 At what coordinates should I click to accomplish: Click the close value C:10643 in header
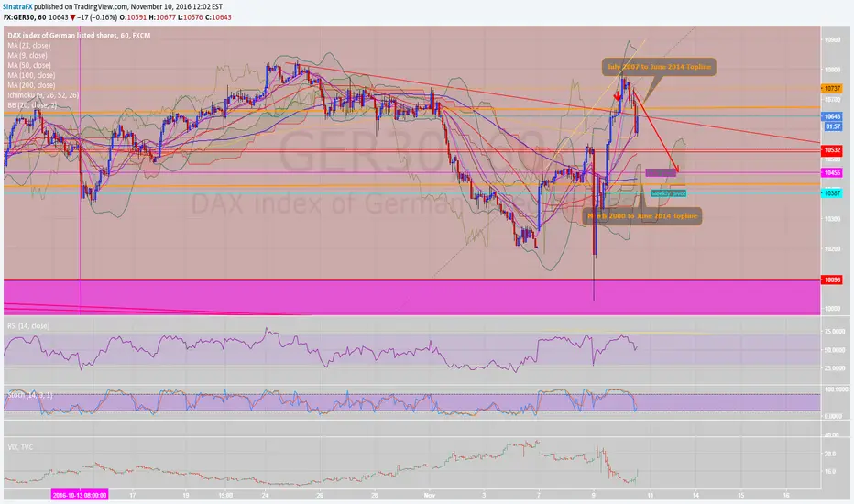(x=218, y=17)
